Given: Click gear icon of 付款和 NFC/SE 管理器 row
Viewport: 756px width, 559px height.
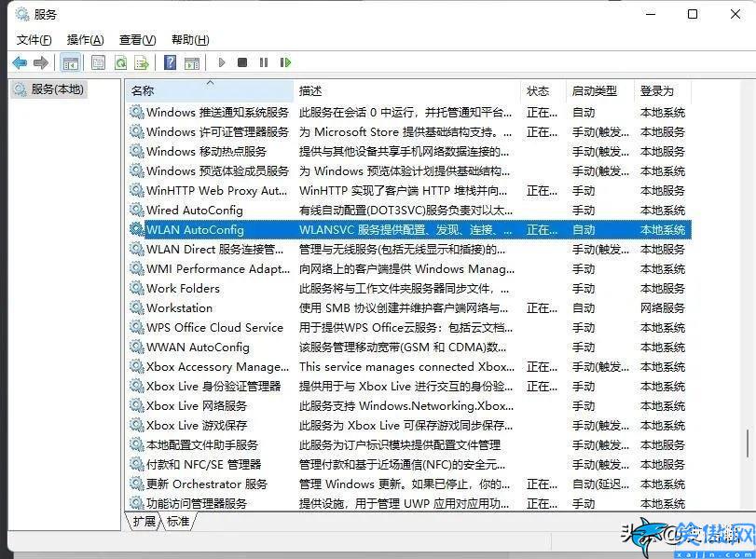Looking at the screenshot, I should (x=137, y=464).
